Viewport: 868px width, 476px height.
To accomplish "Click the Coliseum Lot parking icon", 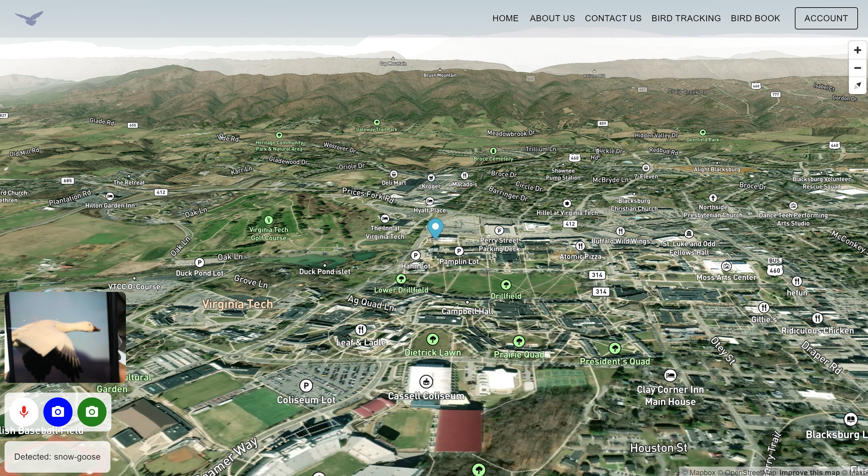I will point(306,385).
